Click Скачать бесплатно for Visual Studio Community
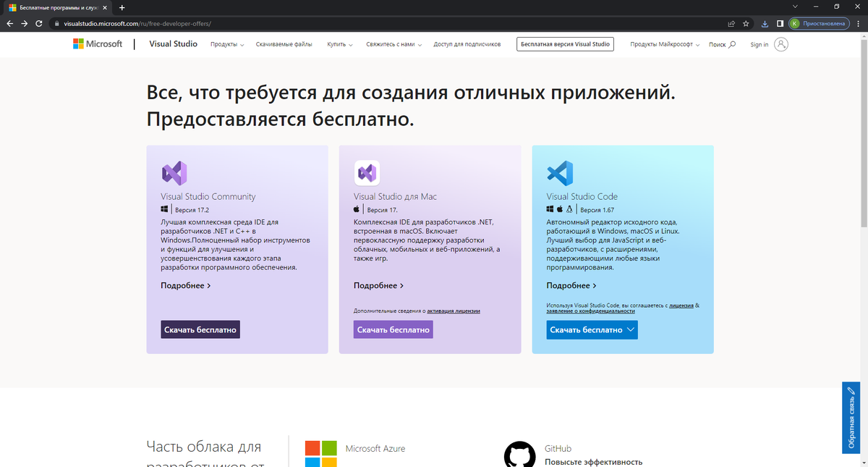Screen dimensions: 868x467 click(200, 329)
